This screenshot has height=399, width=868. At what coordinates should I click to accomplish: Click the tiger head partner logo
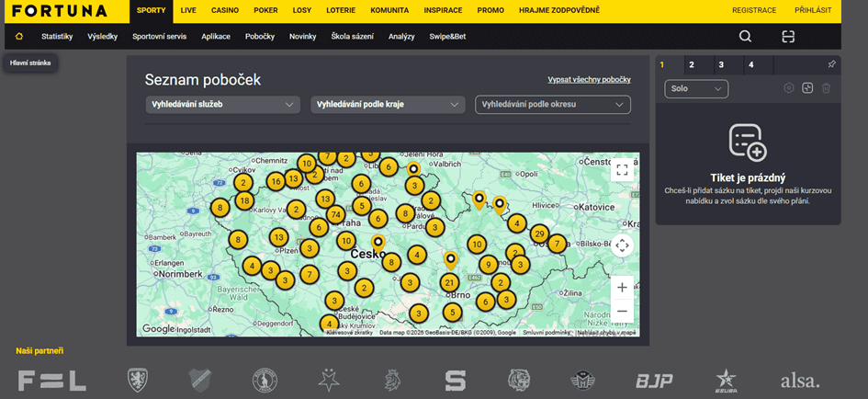point(519,381)
